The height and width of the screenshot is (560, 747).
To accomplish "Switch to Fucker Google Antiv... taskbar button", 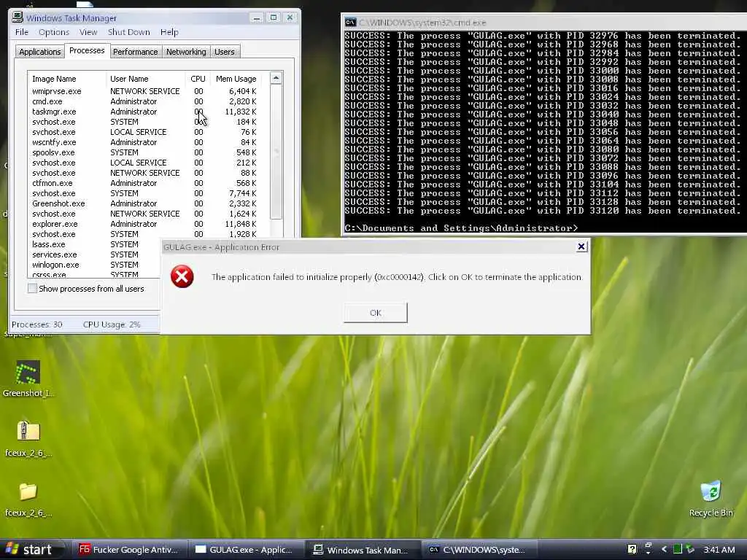I will pos(128,550).
